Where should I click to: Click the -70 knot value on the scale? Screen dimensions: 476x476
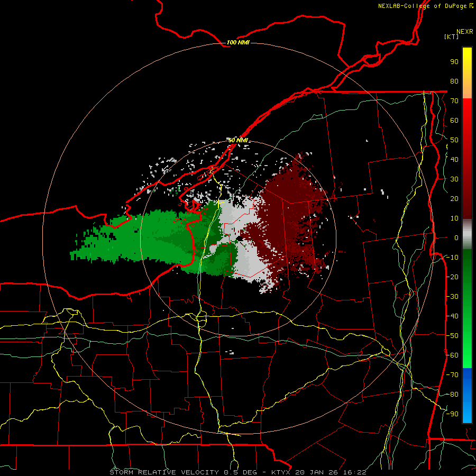click(452, 375)
